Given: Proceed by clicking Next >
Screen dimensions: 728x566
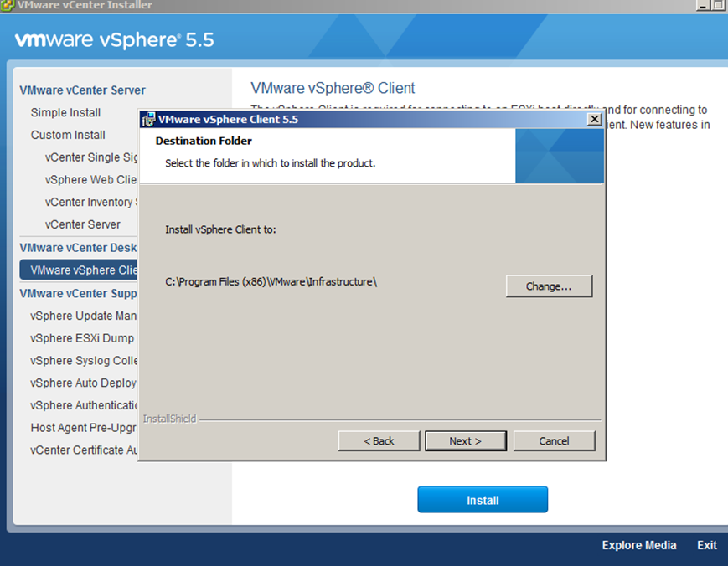Looking at the screenshot, I should [x=465, y=441].
